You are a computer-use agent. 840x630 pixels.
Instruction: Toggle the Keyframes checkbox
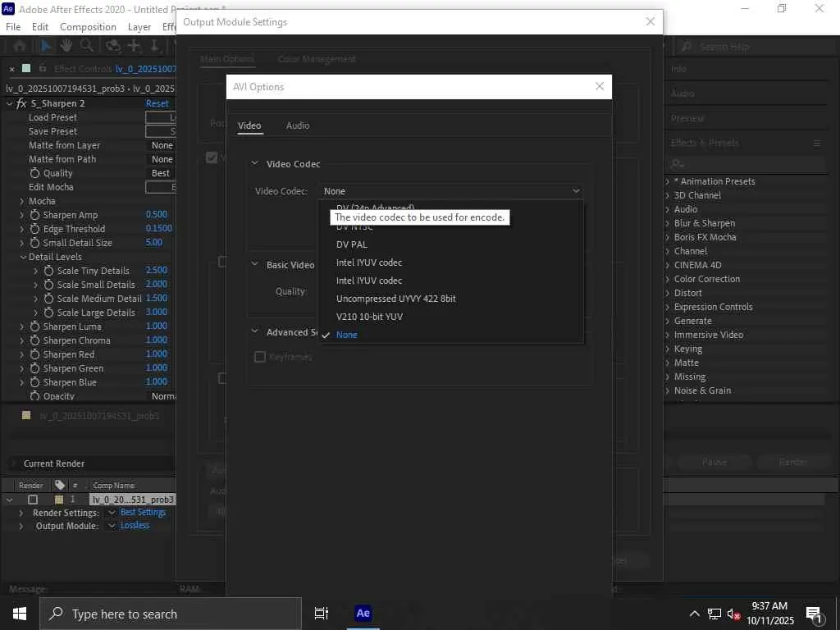[260, 357]
